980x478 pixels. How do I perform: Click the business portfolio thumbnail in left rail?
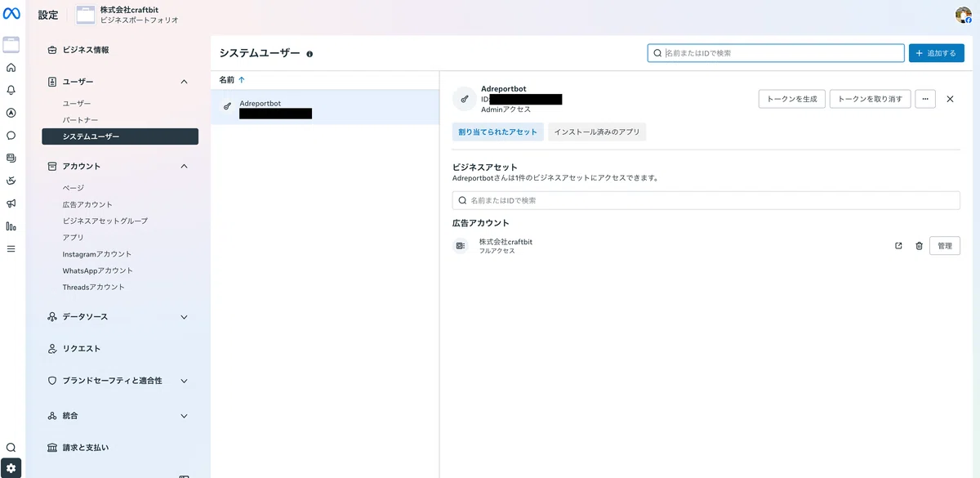11,45
